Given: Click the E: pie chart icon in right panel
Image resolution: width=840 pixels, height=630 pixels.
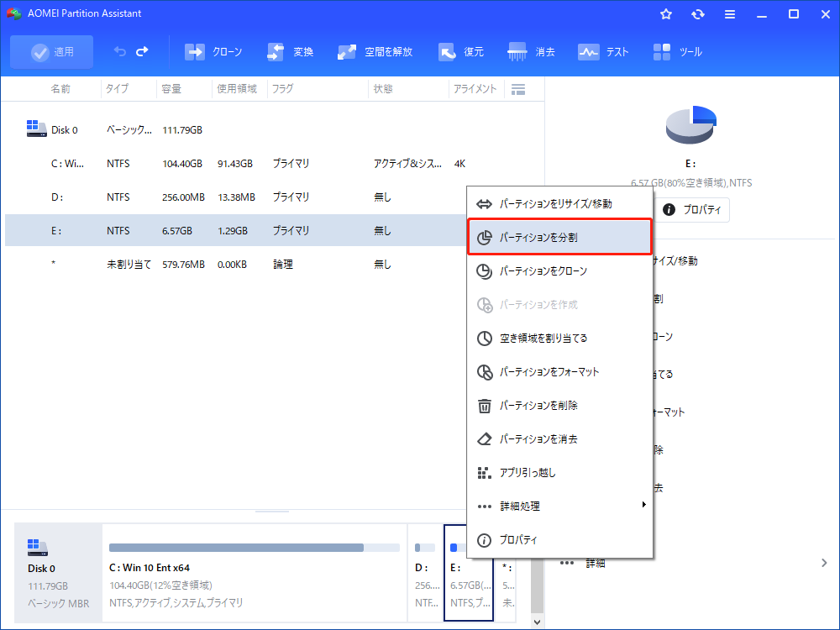Looking at the screenshot, I should [691, 125].
